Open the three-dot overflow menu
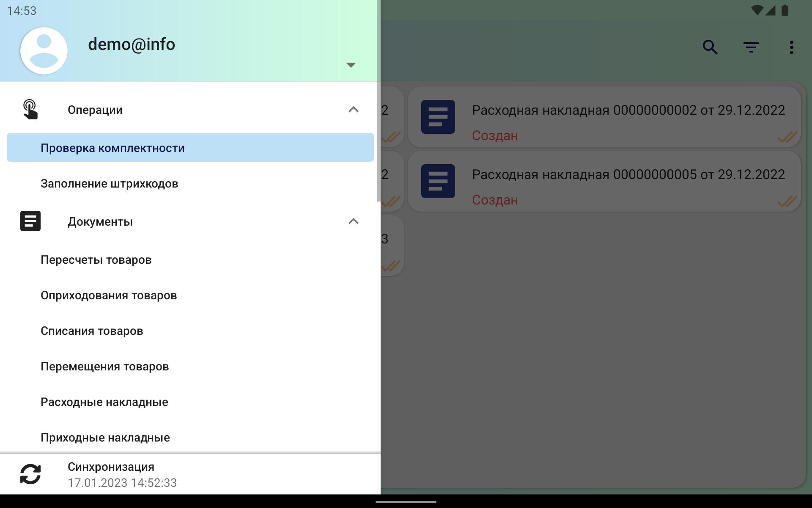The image size is (812, 508). point(791,47)
